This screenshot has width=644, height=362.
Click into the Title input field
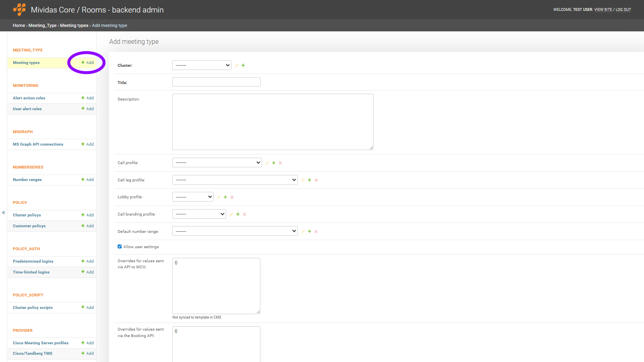click(216, 82)
